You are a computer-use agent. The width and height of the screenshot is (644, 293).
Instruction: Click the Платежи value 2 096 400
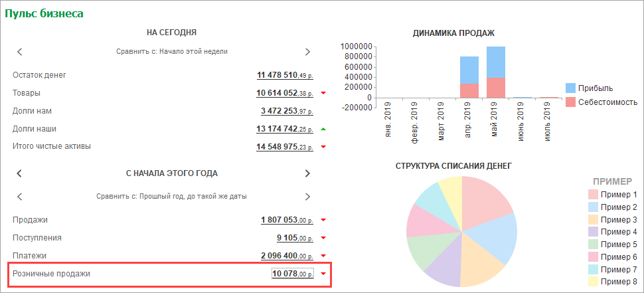tap(287, 256)
